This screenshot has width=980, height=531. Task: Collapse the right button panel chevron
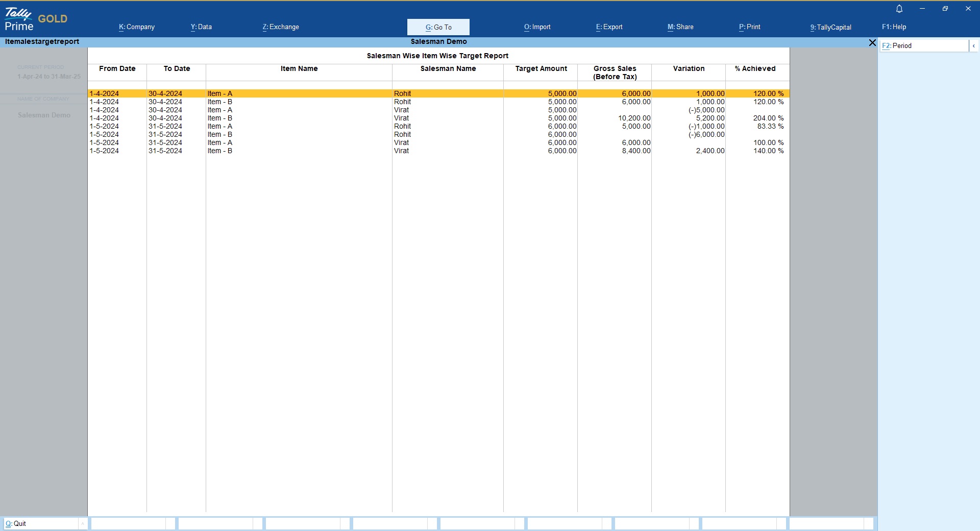973,46
